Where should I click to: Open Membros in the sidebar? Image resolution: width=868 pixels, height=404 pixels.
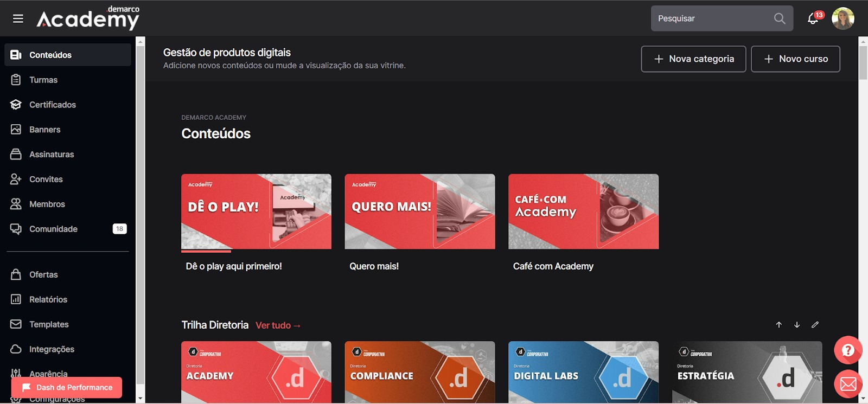tap(68, 204)
